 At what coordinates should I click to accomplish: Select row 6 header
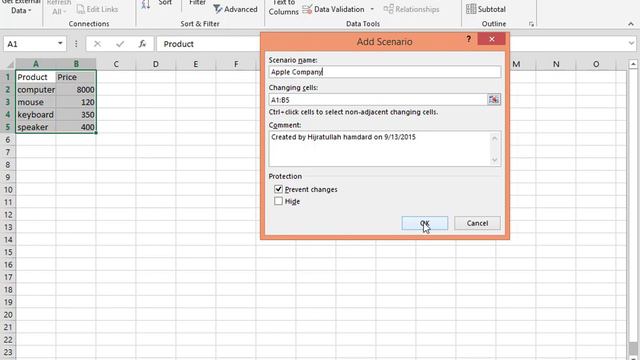pos(8,140)
